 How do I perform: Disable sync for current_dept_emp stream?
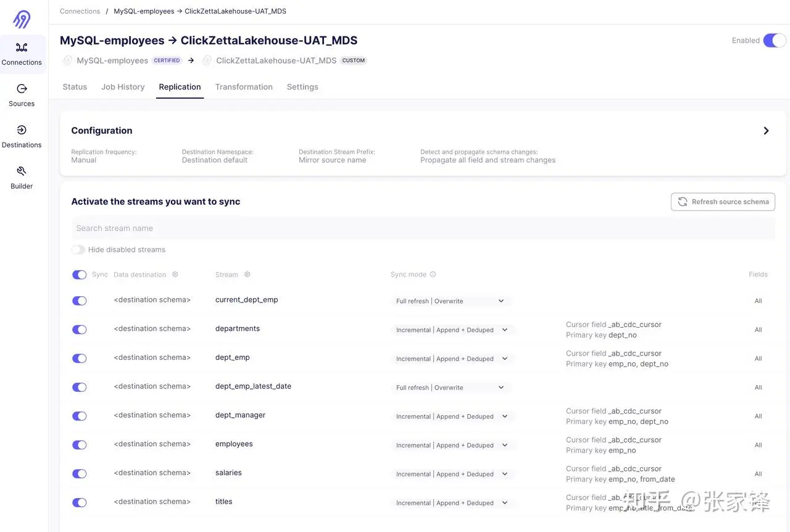80,301
